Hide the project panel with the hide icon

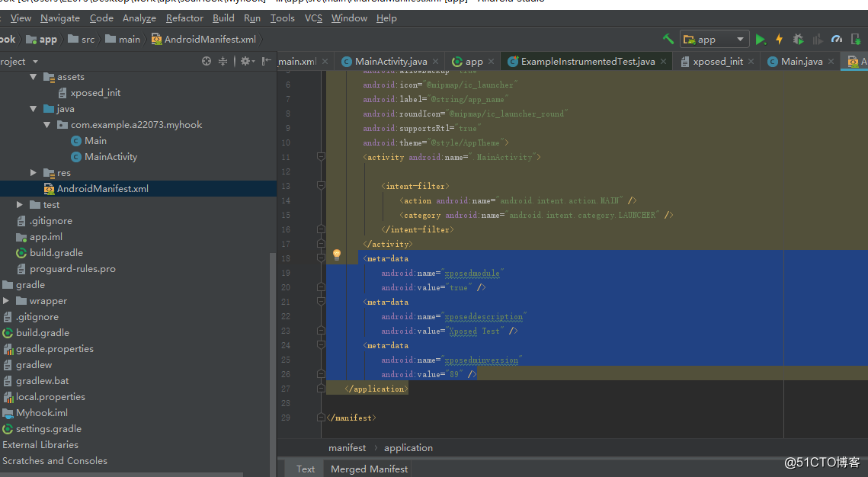pos(266,62)
